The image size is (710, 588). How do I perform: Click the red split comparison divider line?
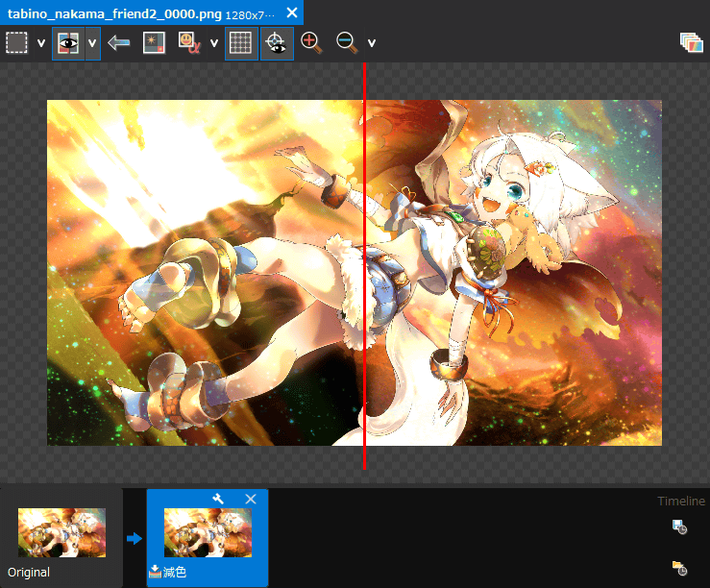[364, 266]
